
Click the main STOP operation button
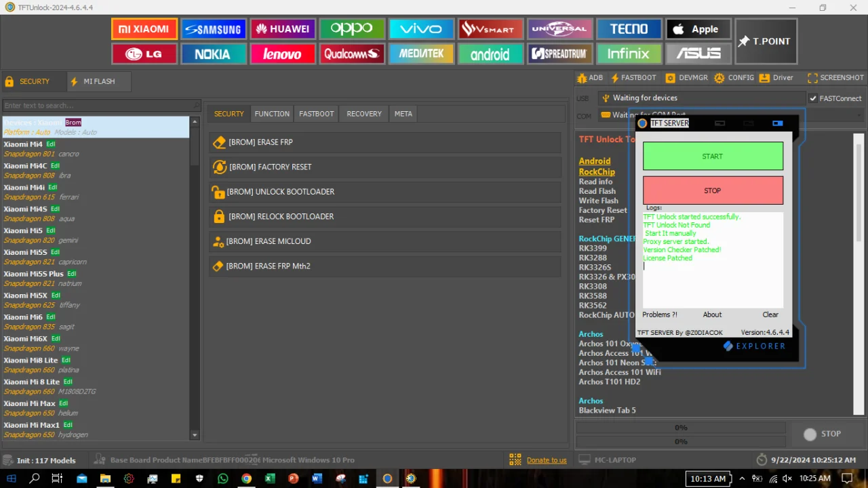(823, 434)
